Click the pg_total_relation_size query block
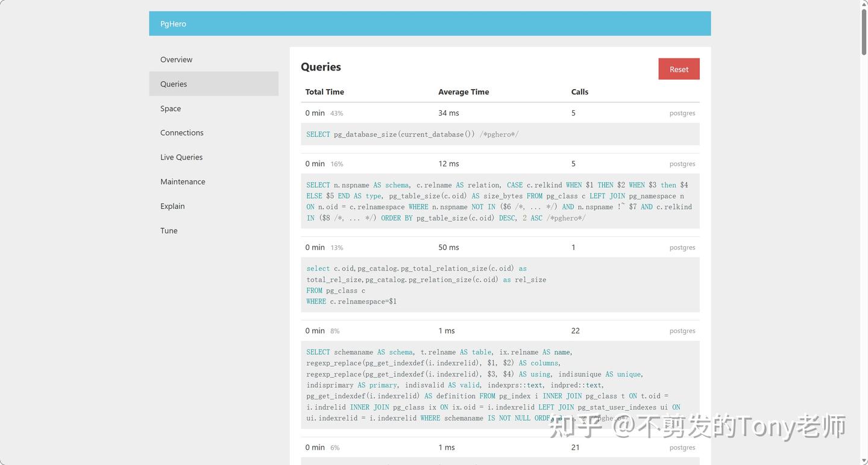The height and width of the screenshot is (465, 868). [500, 285]
